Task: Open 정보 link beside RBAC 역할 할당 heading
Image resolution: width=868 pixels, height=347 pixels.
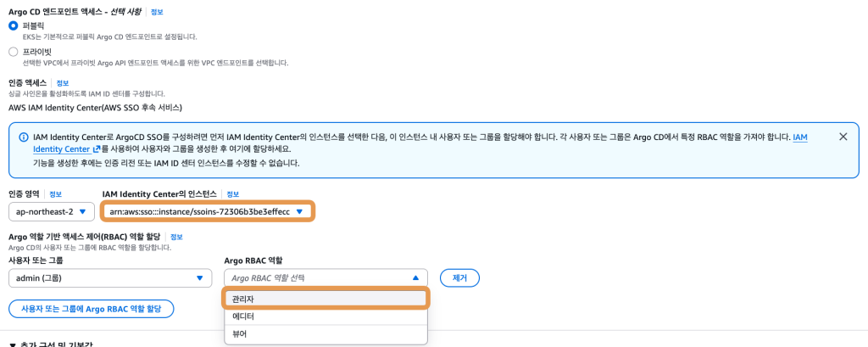Action: pyautogui.click(x=176, y=237)
